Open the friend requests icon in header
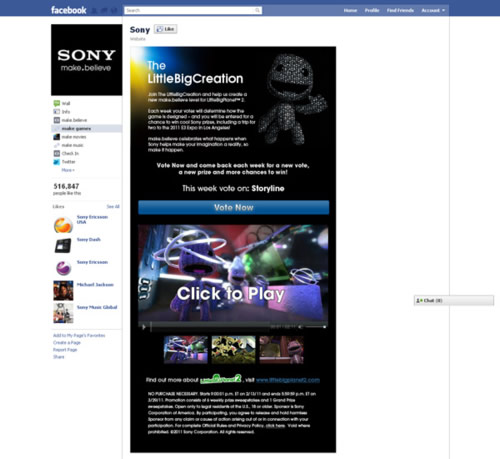The image size is (500, 459). point(94,11)
